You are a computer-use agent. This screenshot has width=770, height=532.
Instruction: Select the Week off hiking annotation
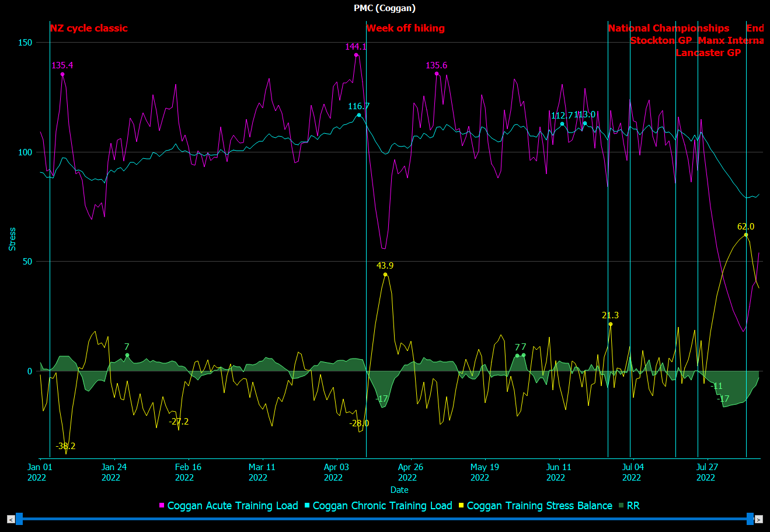[x=405, y=27]
